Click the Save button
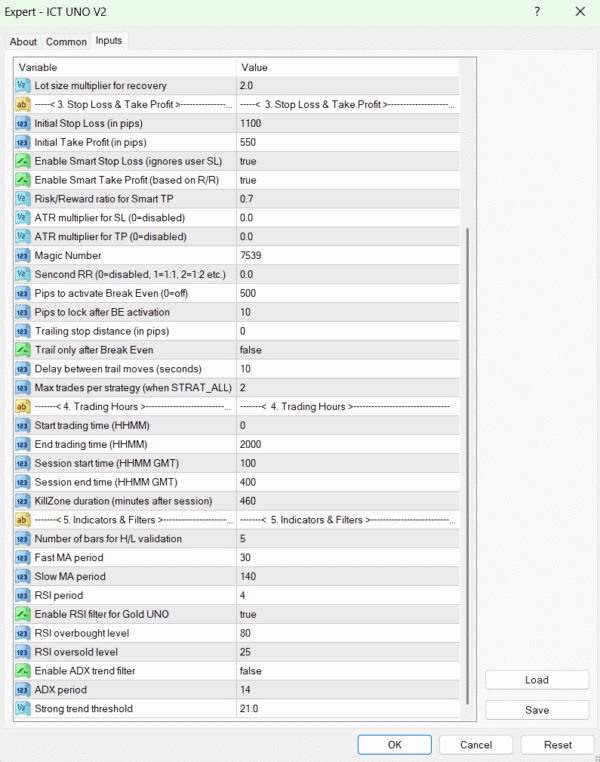 pos(537,710)
